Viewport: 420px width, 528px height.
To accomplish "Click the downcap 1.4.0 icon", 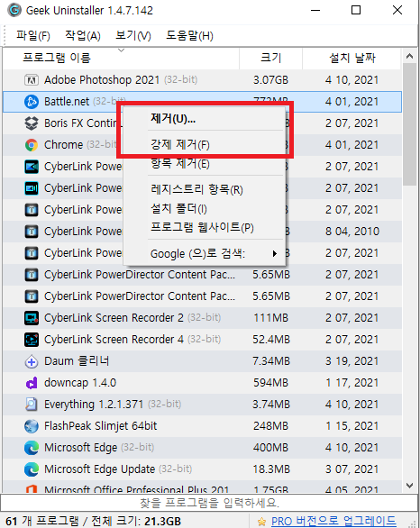I will [x=32, y=383].
